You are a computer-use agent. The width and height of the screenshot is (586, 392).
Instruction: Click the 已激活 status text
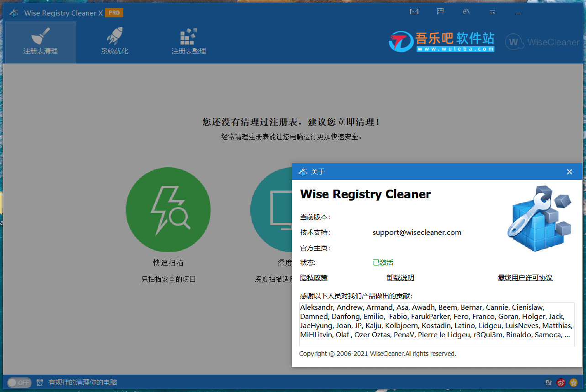coord(383,263)
